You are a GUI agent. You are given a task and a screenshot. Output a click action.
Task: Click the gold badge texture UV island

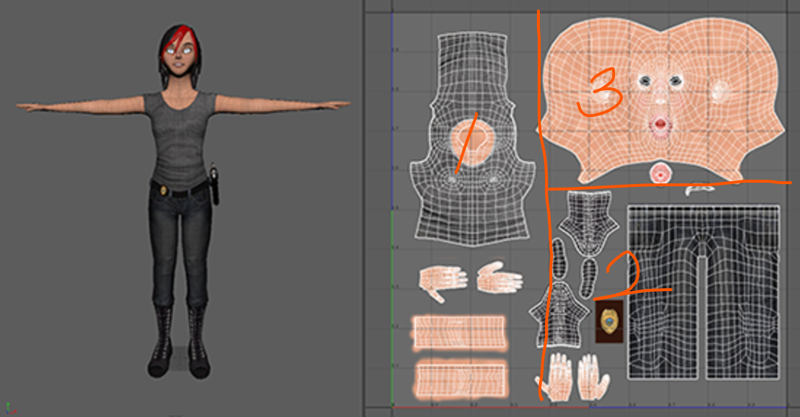tap(609, 322)
